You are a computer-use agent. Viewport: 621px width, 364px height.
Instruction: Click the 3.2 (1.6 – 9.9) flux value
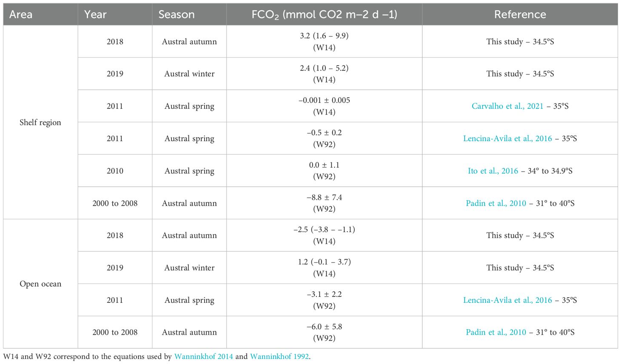coord(324,36)
